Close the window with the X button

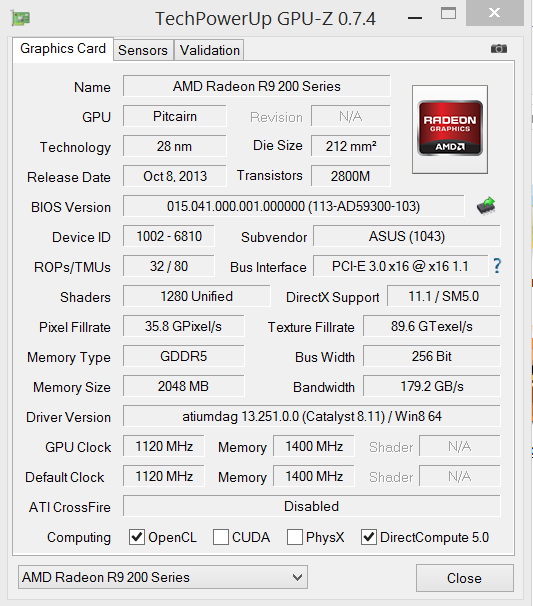click(494, 13)
